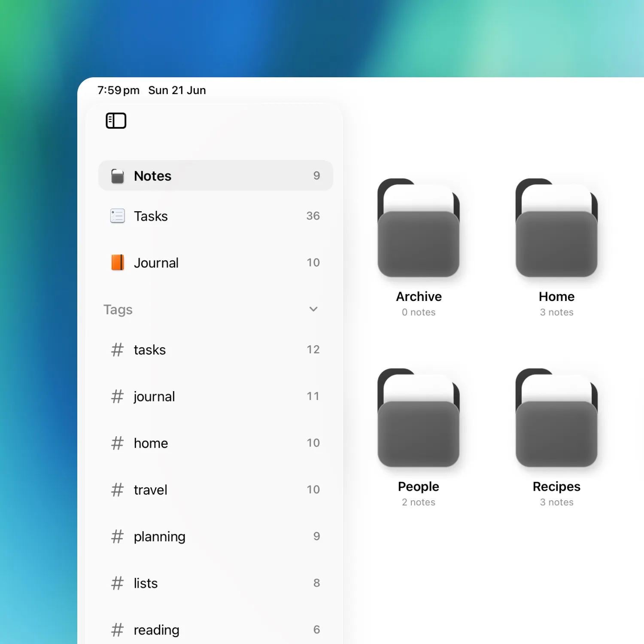Image resolution: width=644 pixels, height=644 pixels.
Task: Toggle the sidebar panel icon
Action: [x=116, y=121]
